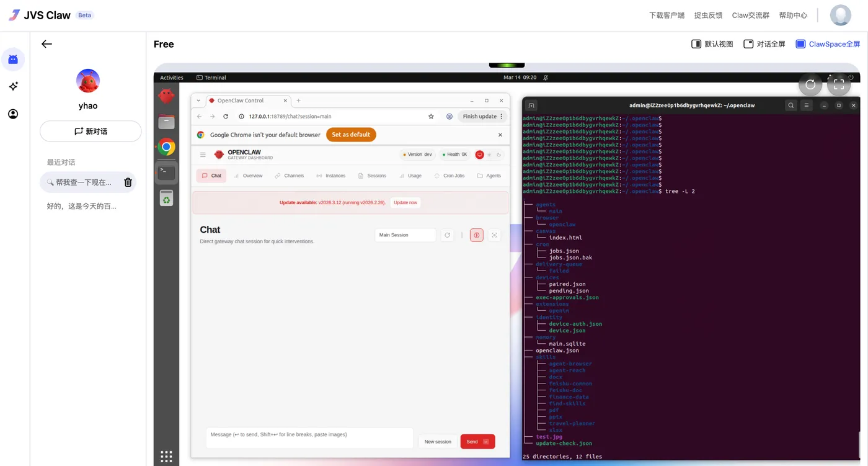
Task: Select the ClawSpace全屏 layout
Action: [x=828, y=44]
